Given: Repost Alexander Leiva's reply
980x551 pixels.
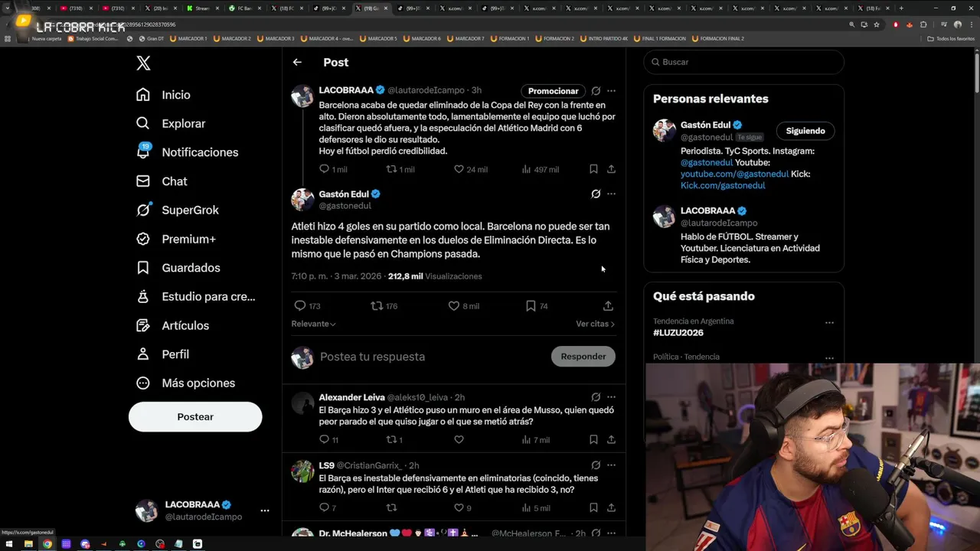Looking at the screenshot, I should click(394, 439).
